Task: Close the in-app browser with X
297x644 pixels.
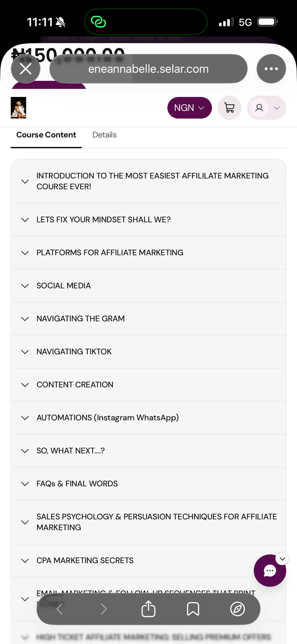Action: pyautogui.click(x=26, y=69)
